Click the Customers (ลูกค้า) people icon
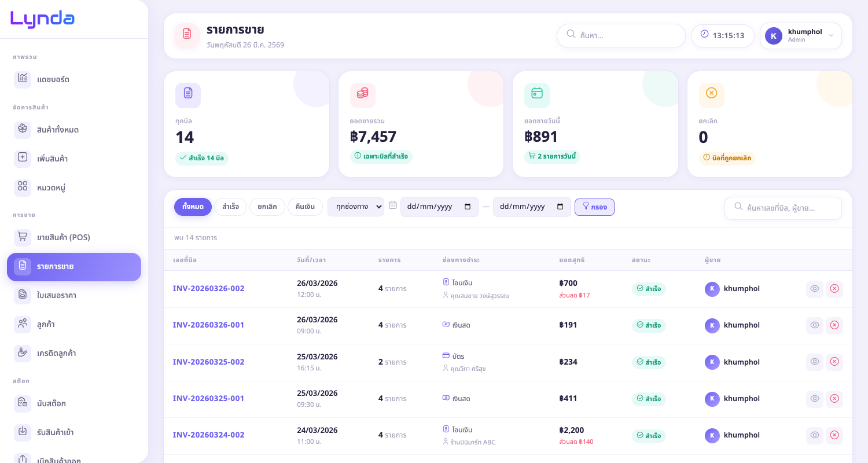Viewport: 868px width, 463px height. coord(23,324)
